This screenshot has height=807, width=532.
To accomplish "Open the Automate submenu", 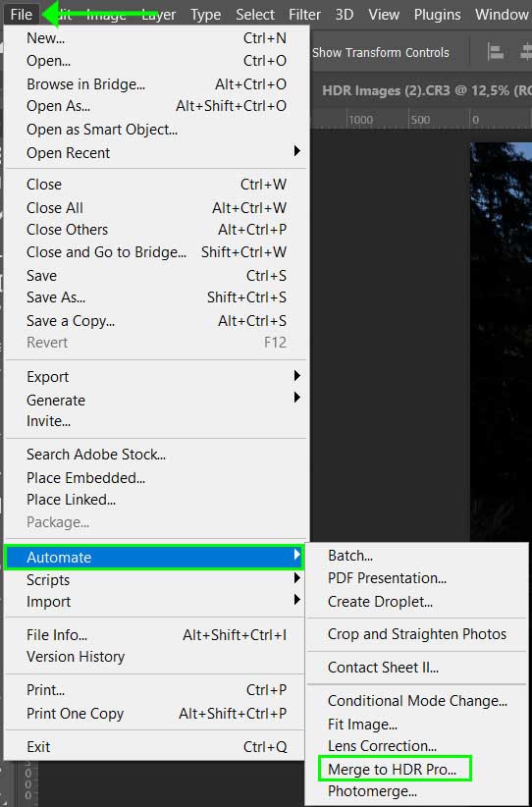I will pos(154,557).
